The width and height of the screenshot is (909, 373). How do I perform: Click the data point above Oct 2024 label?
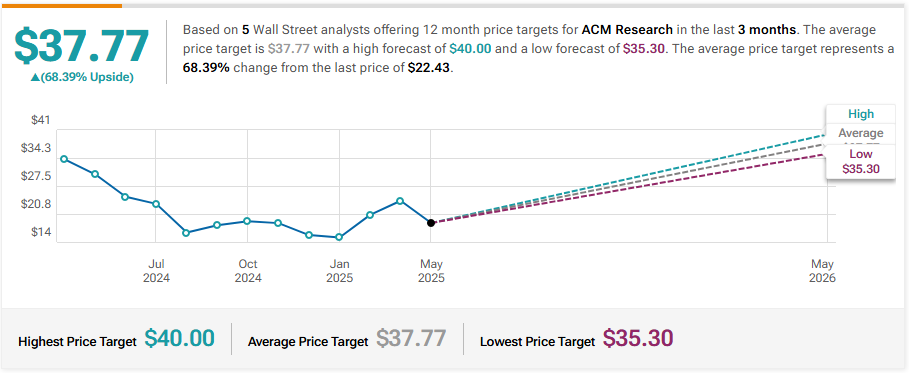[247, 221]
